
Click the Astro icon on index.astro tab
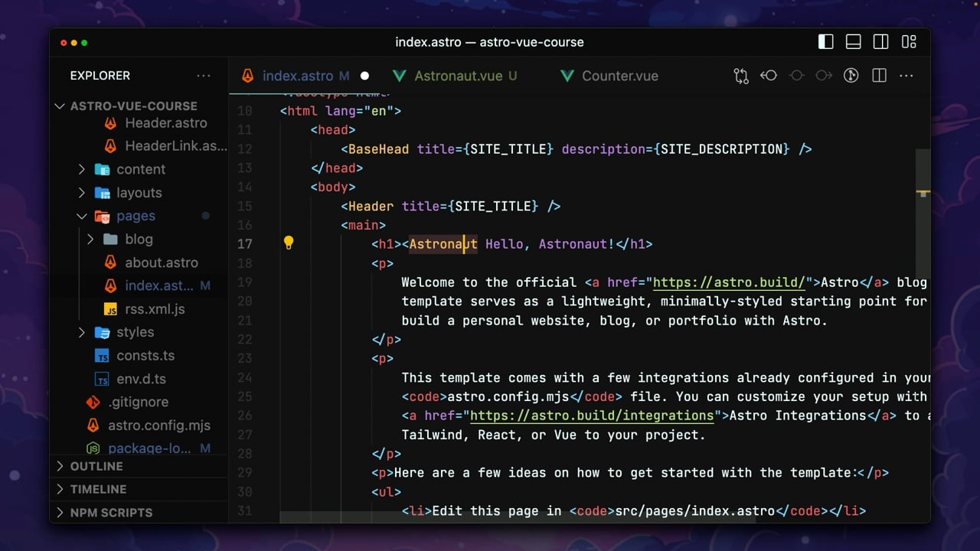(x=248, y=76)
